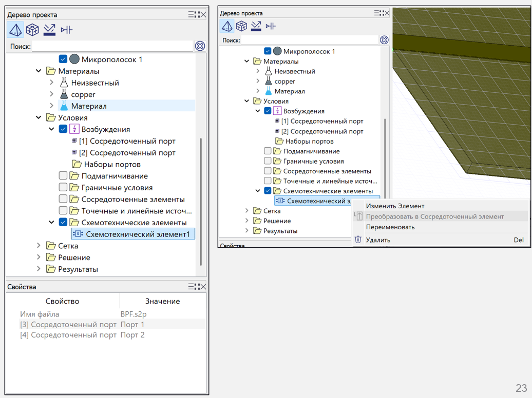The image size is (532, 398).
Task: Expand the Сетка node in left tree
Action: [x=39, y=246]
